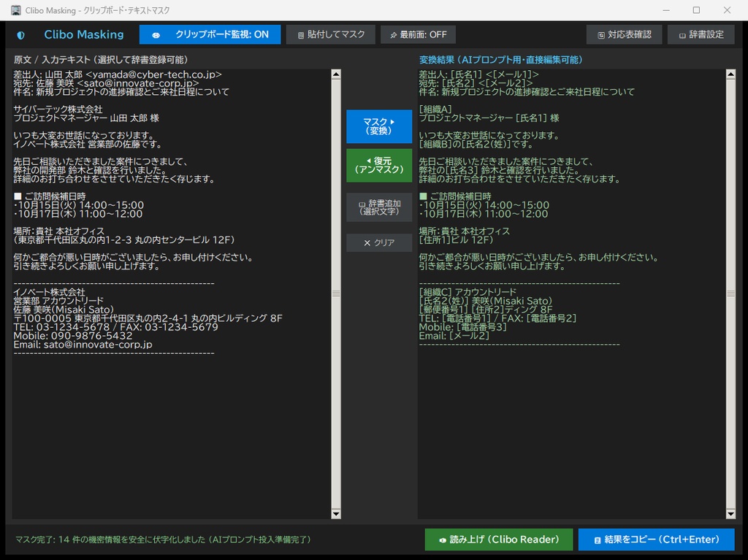
Task: Open 対応表確認 mapping table view
Action: tap(624, 35)
